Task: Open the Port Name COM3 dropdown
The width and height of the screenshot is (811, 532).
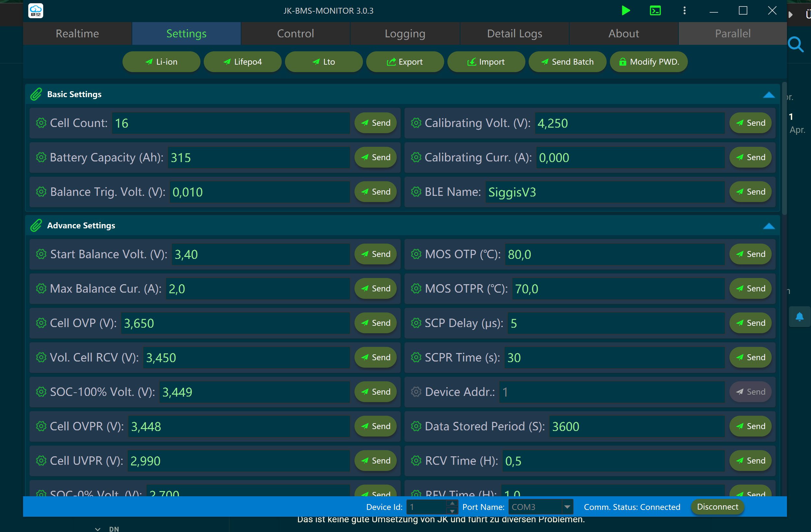Action: (567, 507)
